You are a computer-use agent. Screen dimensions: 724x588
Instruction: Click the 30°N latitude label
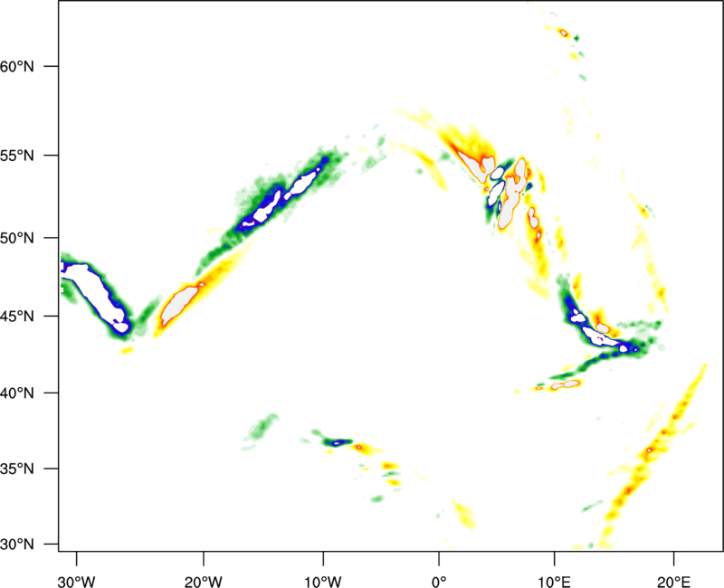pos(17,545)
